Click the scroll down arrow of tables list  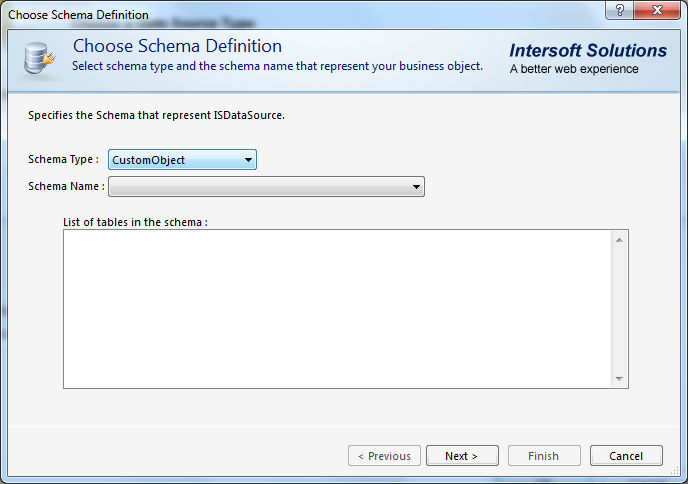[620, 378]
